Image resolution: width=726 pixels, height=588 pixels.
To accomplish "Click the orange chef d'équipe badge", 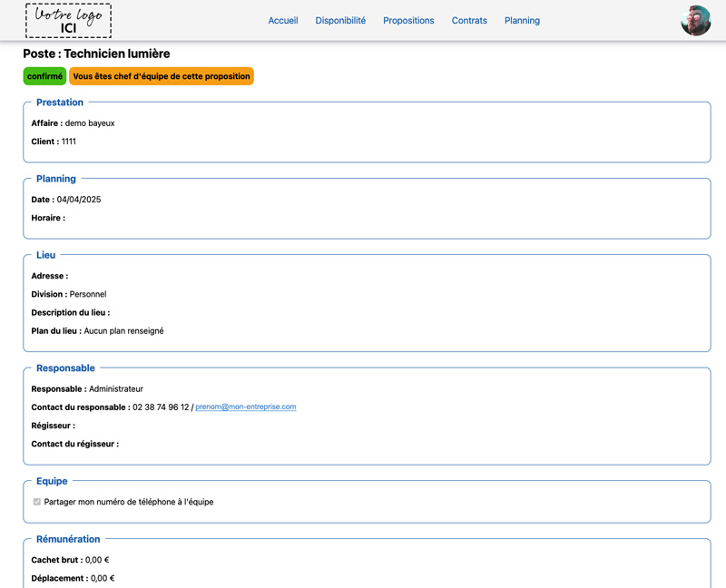I will [x=162, y=76].
